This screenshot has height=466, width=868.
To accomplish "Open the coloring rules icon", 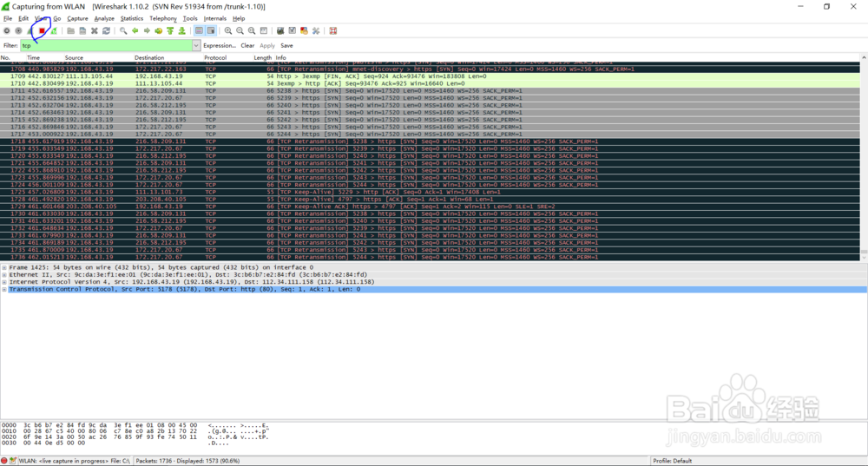I will [304, 31].
